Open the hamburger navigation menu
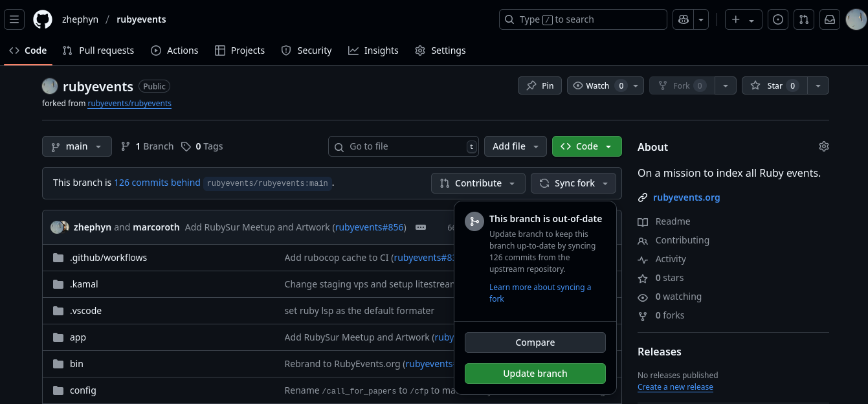 (15, 19)
